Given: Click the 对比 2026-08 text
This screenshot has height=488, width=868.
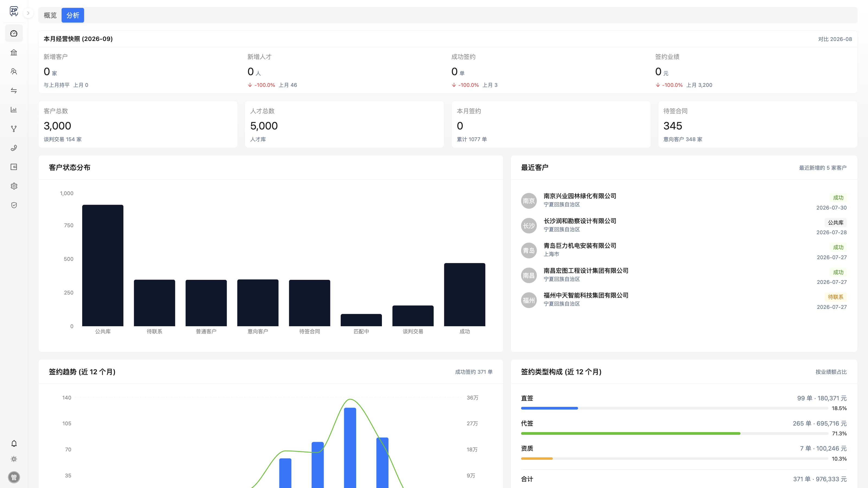Looking at the screenshot, I should (x=835, y=39).
